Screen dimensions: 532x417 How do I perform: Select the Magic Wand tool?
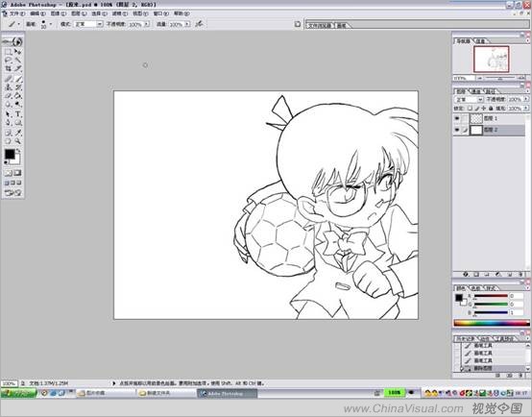point(17,61)
